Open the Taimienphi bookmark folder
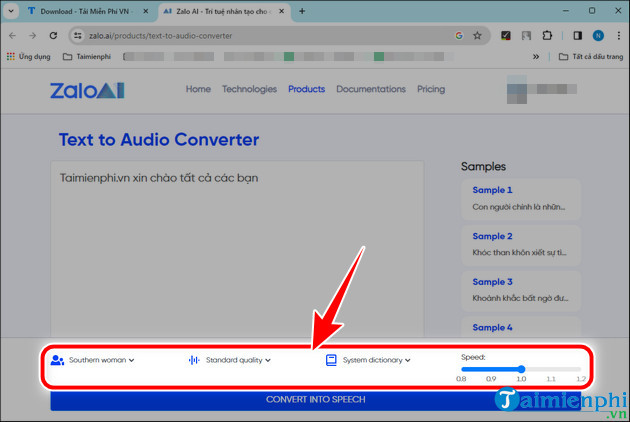Image resolution: width=630 pixels, height=422 pixels. tap(87, 57)
